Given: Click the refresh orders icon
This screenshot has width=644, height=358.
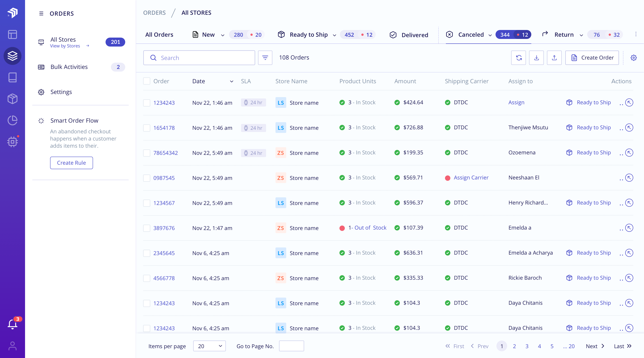Looking at the screenshot, I should [519, 58].
